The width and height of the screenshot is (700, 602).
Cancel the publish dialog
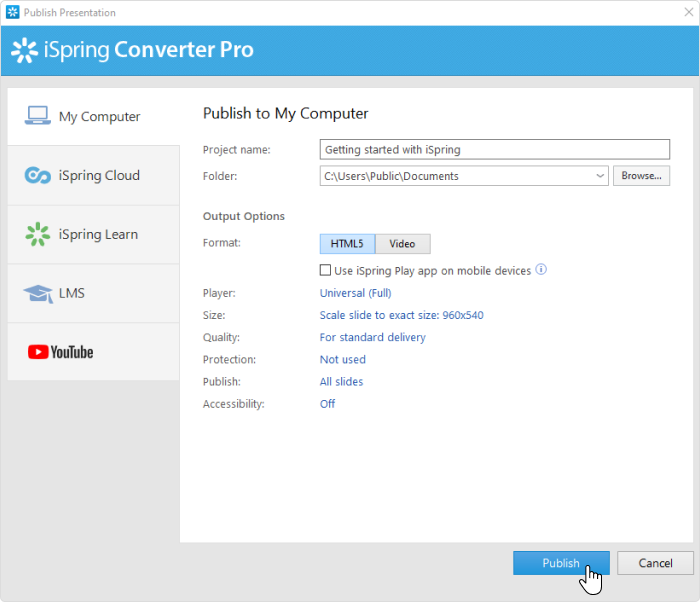655,563
